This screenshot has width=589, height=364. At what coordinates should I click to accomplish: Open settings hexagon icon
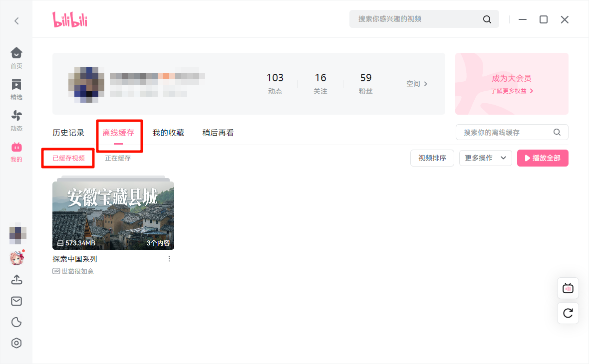tap(16, 343)
